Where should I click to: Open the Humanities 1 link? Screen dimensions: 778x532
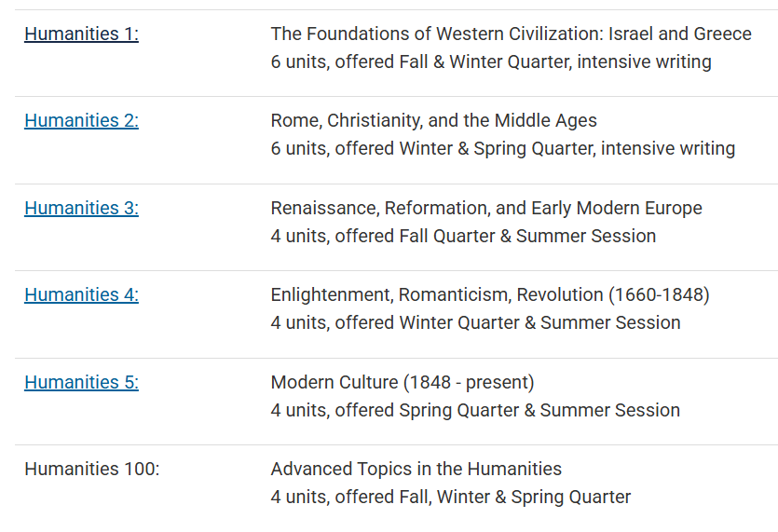[81, 34]
